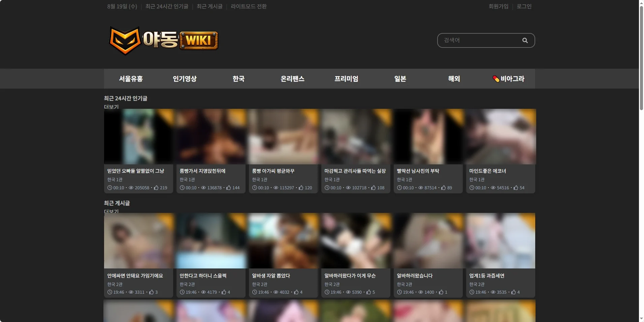Click the 알바생 자알 뽑았다 title
Screen dimensions: 644x322
271,276
